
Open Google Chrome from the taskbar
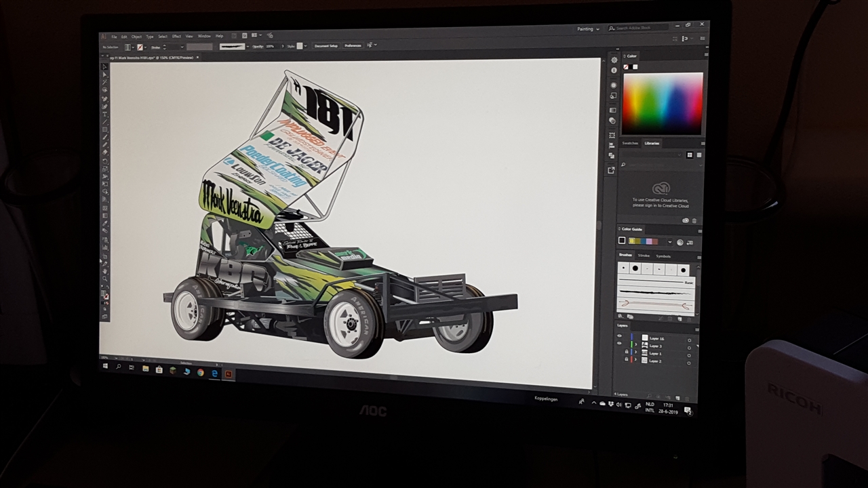tap(200, 372)
